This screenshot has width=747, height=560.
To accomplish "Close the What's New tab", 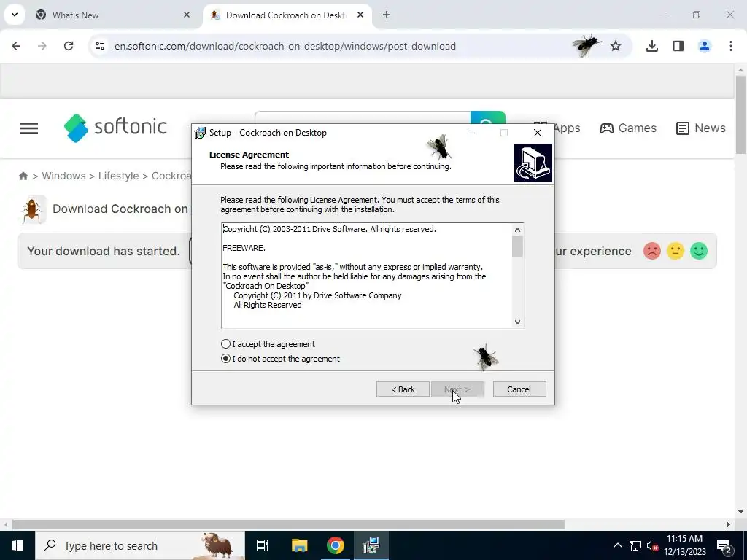I will click(x=187, y=15).
